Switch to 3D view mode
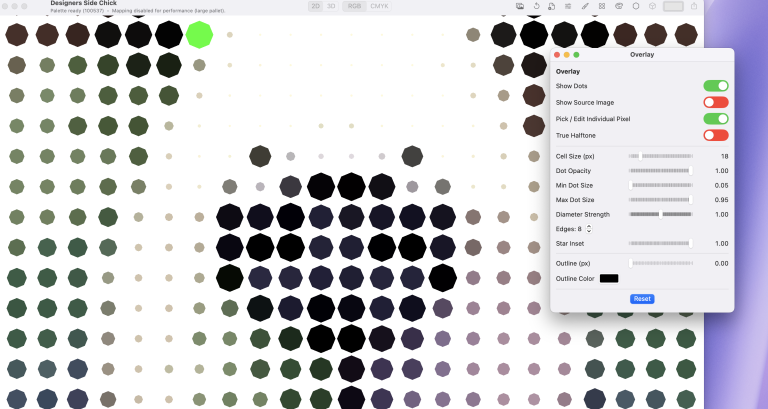768x409 pixels. pos(331,6)
